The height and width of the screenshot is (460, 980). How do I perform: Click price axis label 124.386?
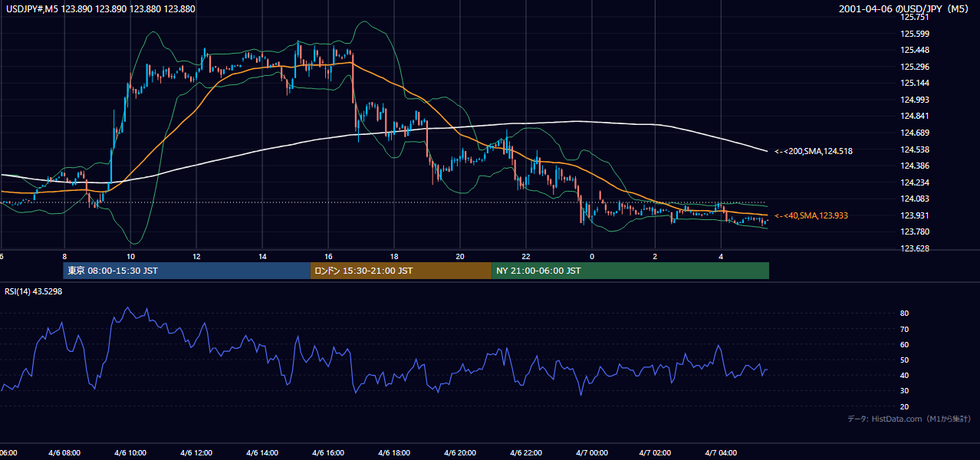tap(916, 166)
